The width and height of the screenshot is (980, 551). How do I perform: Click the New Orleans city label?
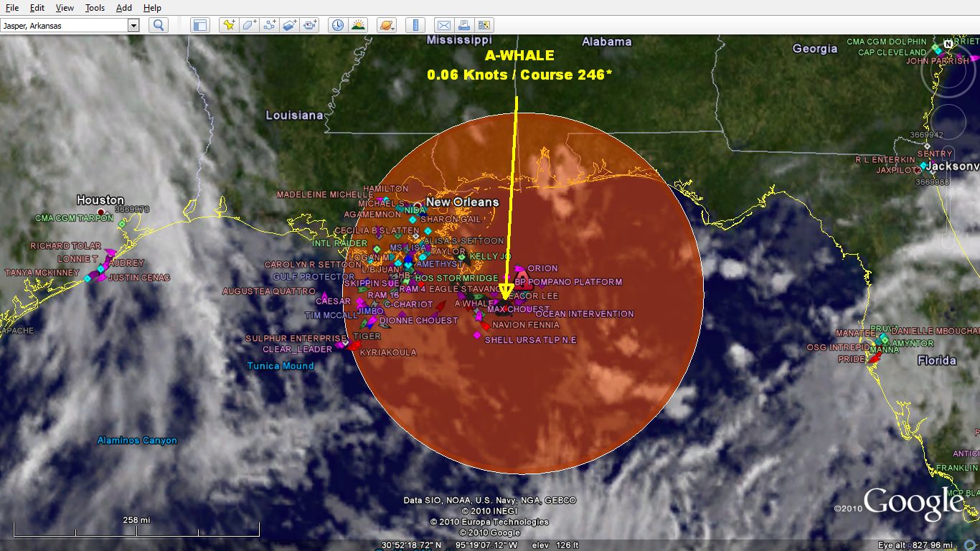(462, 202)
